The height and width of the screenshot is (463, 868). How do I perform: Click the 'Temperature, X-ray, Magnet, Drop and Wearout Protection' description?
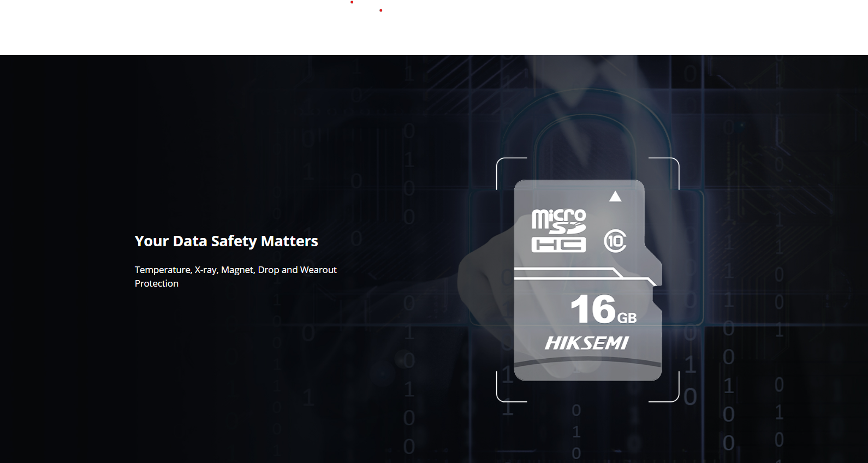click(236, 276)
